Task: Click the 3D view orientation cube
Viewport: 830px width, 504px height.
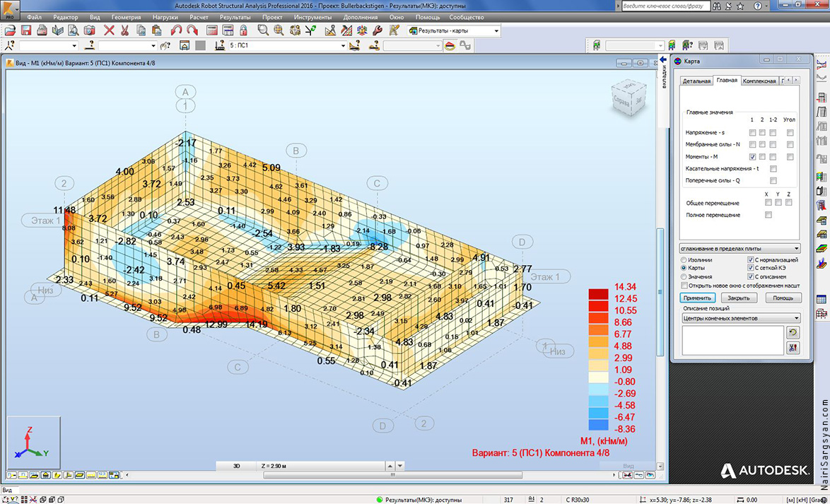Action: [629, 97]
